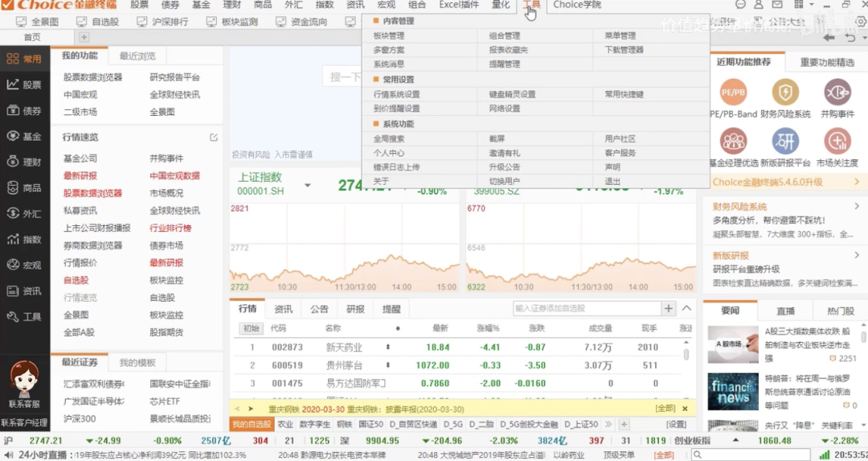This screenshot has height=461, width=868.
Task: Select 切换用户 in the 工具 menu
Action: 504,181
